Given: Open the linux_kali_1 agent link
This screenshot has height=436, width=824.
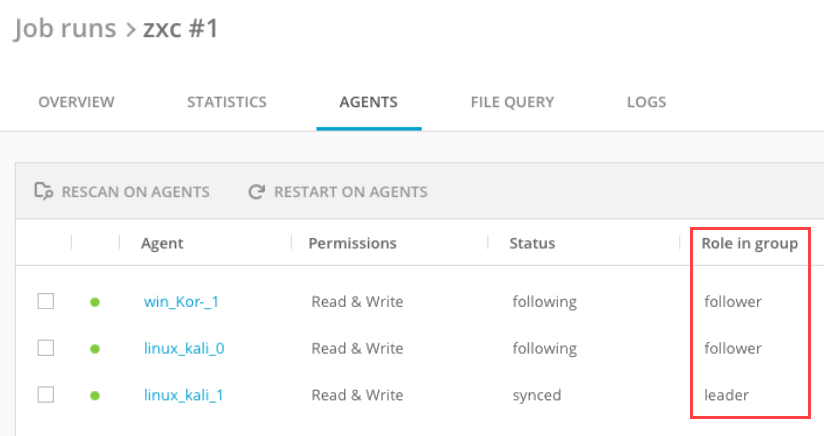Looking at the screenshot, I should click(183, 396).
